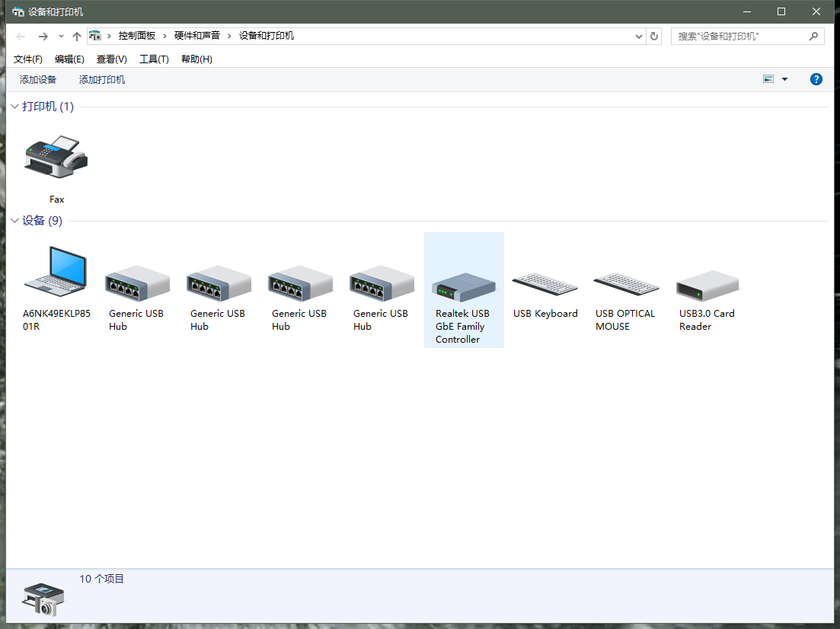Open the change view dropdown arrow
840x629 pixels.
click(783, 78)
